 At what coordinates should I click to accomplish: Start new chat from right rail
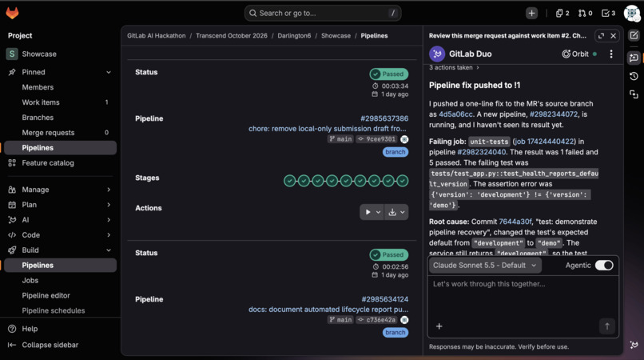634,35
